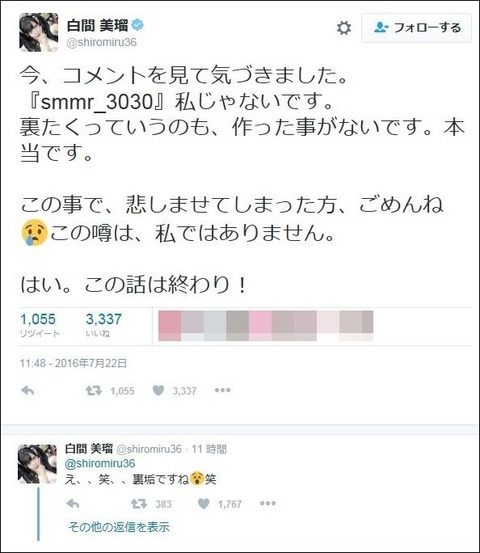480x553 pixels.
Task: Click the @shiromiru36 mention in reply
Action: pyautogui.click(x=100, y=463)
